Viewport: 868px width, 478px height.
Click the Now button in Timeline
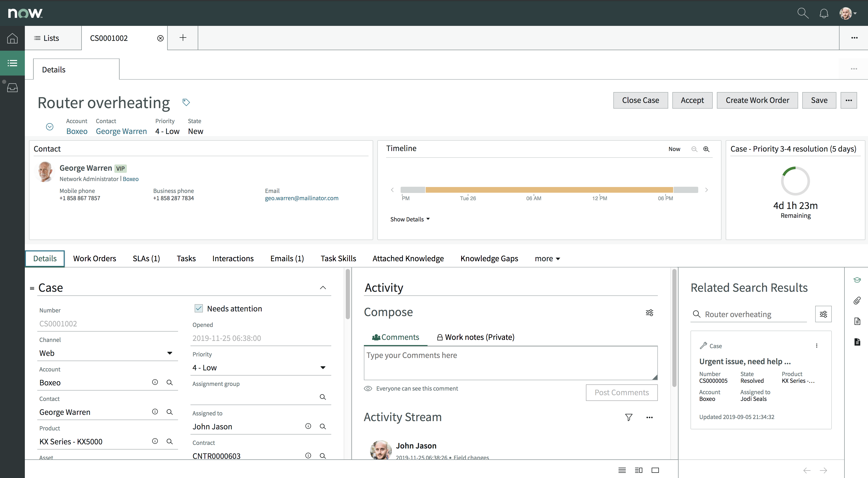674,149
